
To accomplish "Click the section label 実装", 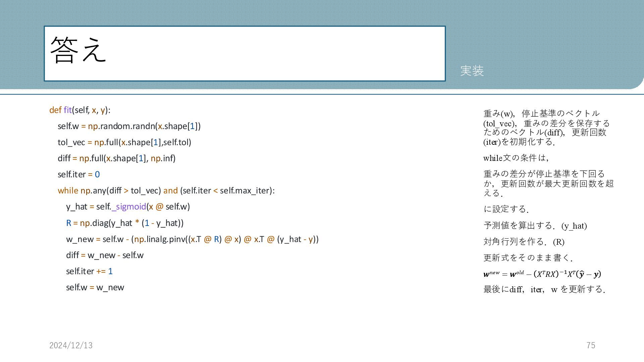I will (x=472, y=71).
